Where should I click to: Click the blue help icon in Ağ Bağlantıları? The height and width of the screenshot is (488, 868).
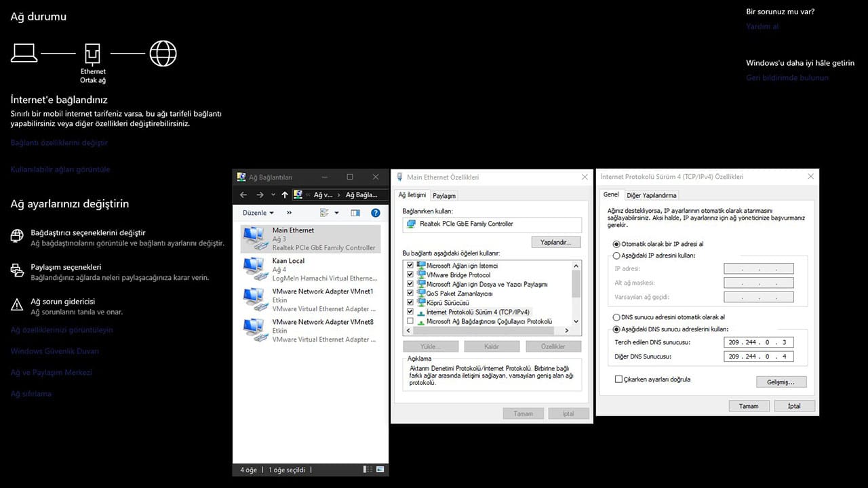tap(376, 213)
